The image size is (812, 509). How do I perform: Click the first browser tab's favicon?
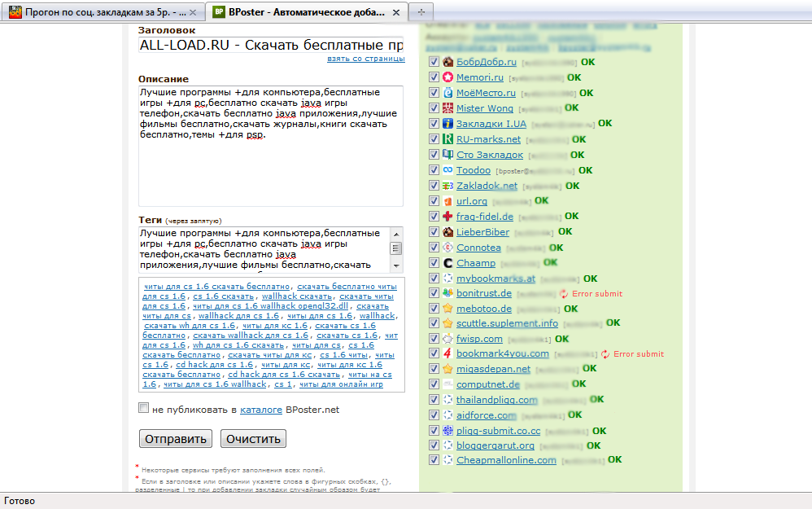pos(15,12)
